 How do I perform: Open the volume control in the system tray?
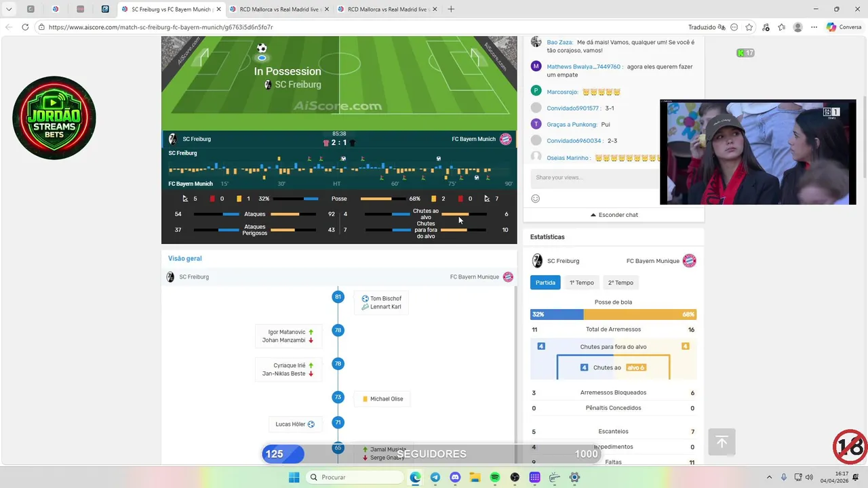(809, 477)
